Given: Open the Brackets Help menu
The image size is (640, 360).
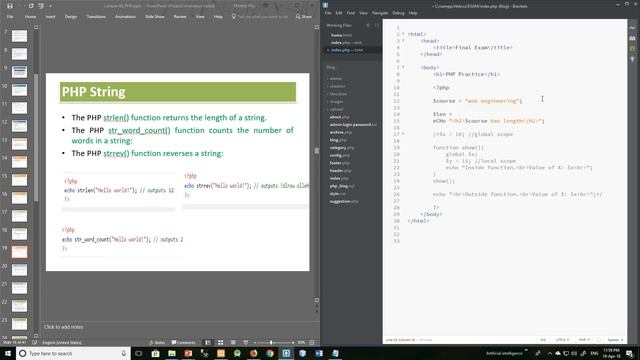Looking at the screenshot, I should (x=413, y=13).
